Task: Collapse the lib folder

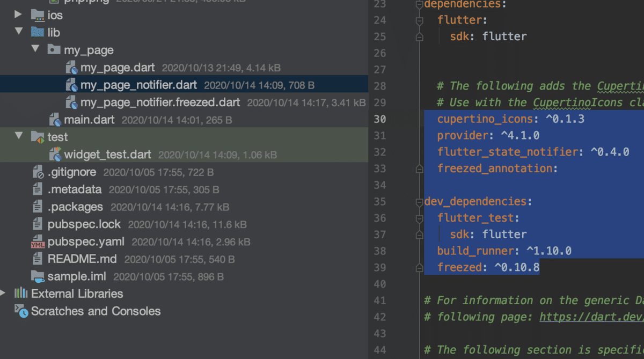Action: [x=19, y=32]
